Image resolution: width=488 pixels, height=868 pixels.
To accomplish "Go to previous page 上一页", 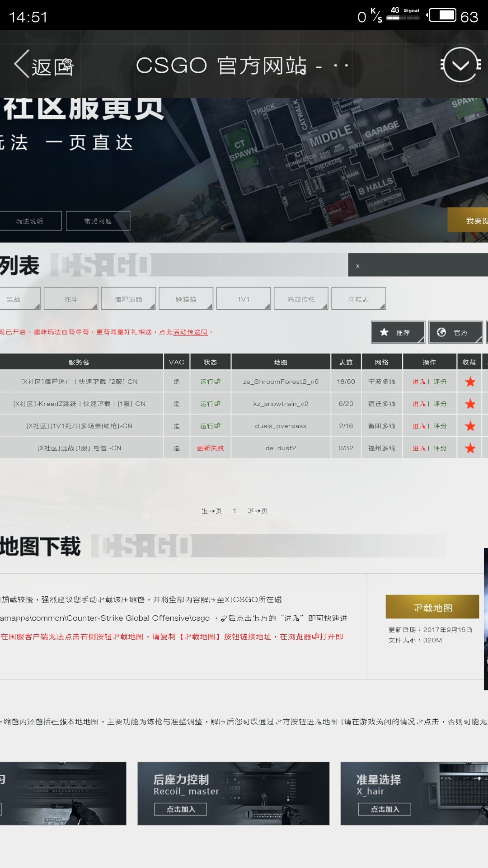I will (x=211, y=511).
